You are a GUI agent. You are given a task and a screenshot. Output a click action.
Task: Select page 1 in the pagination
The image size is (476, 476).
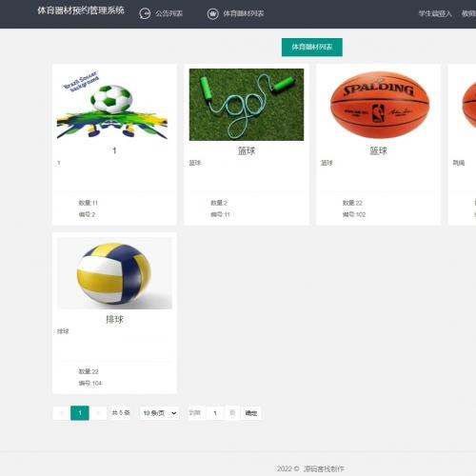click(x=80, y=413)
